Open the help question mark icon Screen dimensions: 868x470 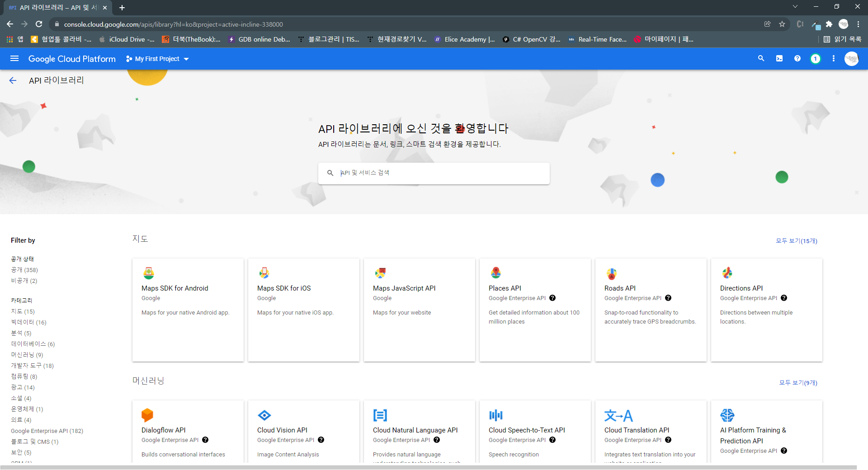point(797,59)
